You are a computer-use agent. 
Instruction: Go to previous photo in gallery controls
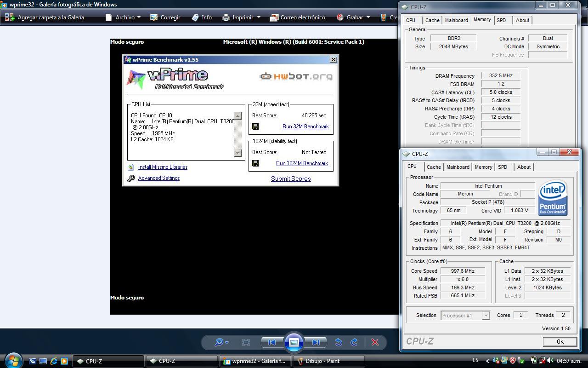(272, 342)
